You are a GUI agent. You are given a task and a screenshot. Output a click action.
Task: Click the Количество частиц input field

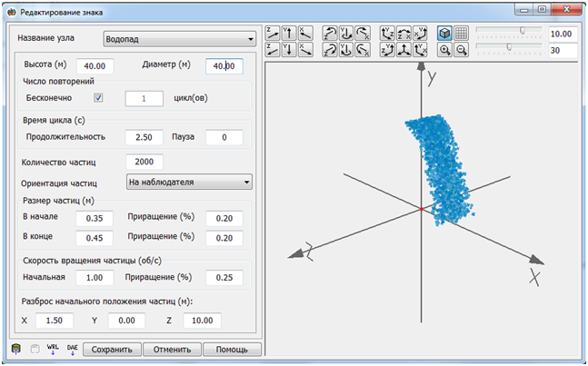point(145,162)
